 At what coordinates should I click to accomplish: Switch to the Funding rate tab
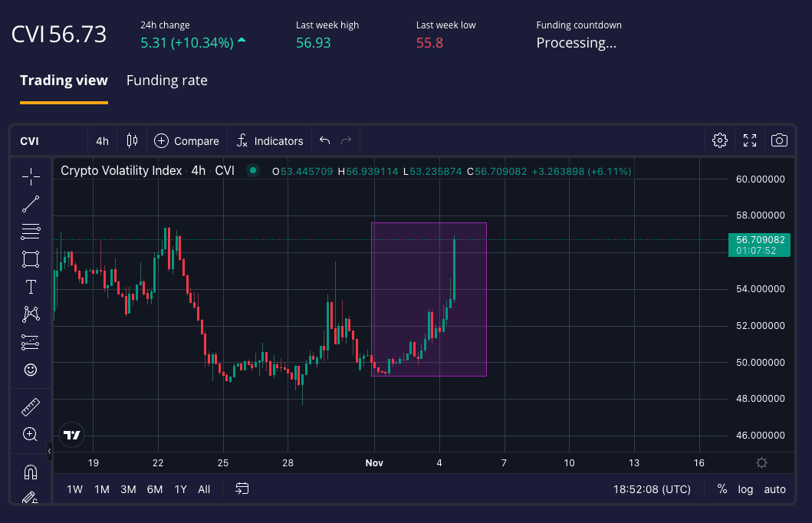coord(166,81)
